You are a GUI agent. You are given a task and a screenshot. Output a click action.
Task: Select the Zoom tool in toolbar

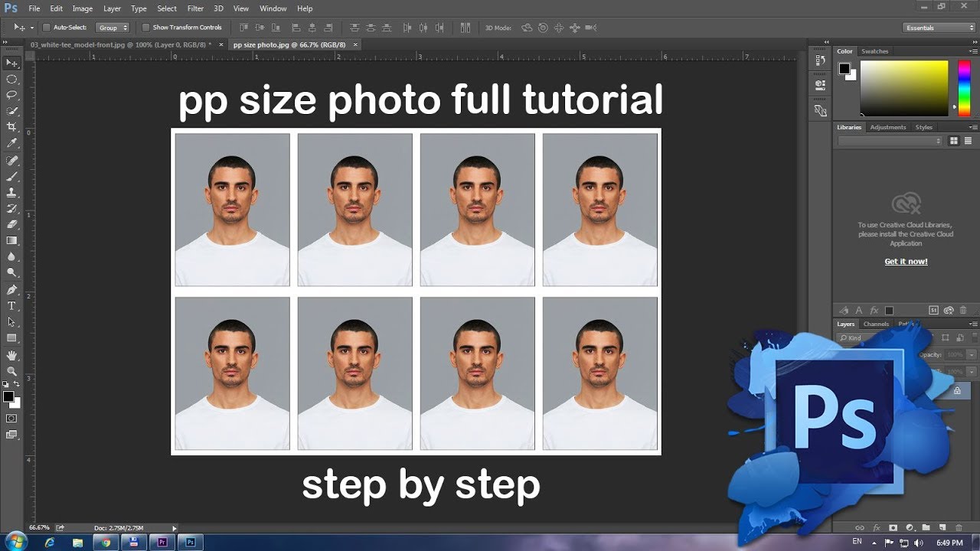pos(11,371)
